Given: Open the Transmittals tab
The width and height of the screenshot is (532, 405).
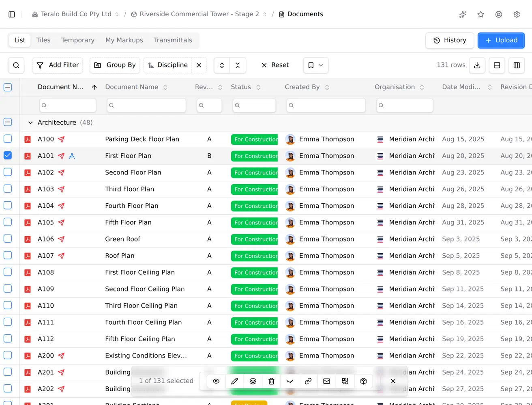Looking at the screenshot, I should (173, 40).
